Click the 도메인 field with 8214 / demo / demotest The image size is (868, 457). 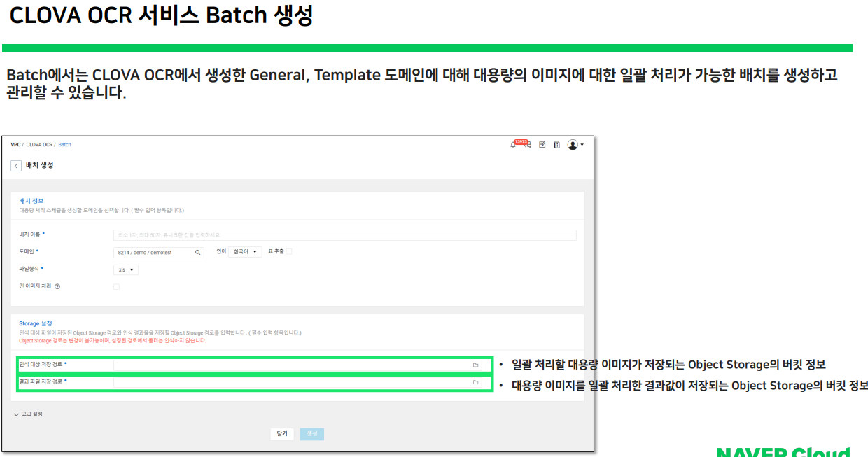(x=159, y=252)
